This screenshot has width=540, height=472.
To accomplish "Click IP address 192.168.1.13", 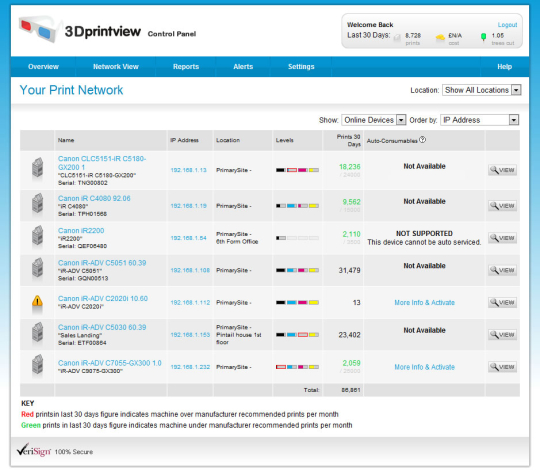I will [188, 170].
